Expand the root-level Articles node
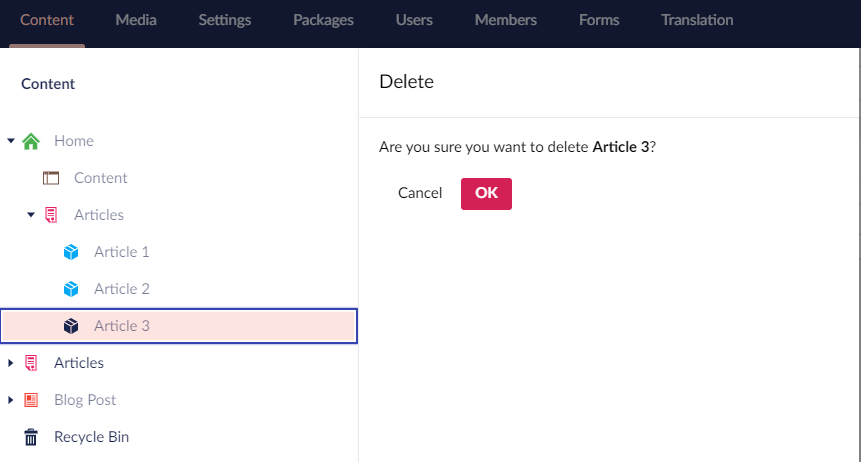 (x=10, y=363)
